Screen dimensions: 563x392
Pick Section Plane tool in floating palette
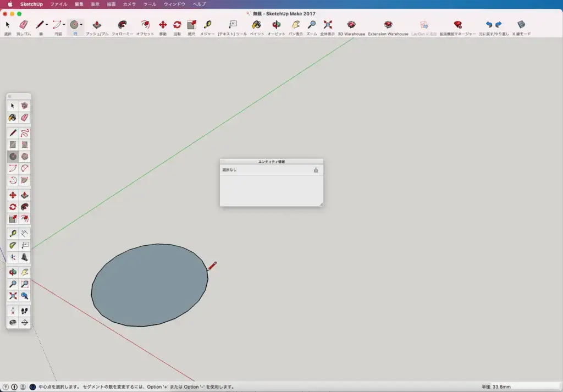tap(24, 322)
